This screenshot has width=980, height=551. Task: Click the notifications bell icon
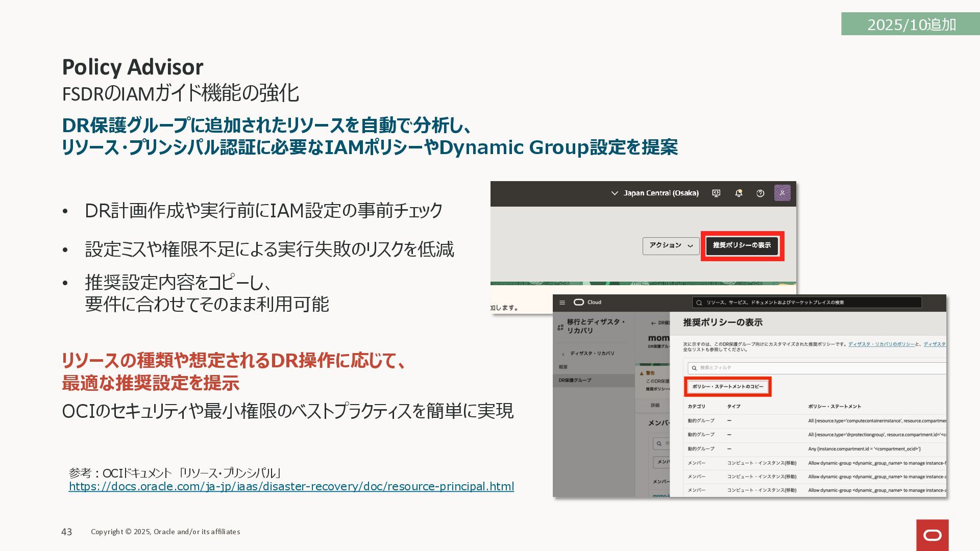pos(738,193)
